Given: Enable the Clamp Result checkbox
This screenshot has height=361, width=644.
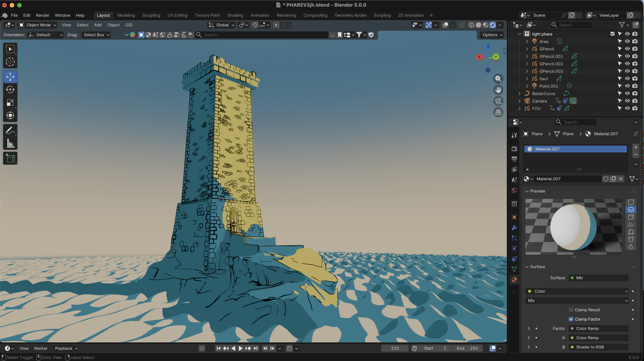Looking at the screenshot, I should point(571,310).
